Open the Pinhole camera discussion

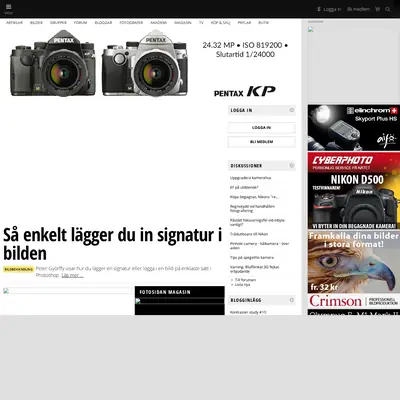(259, 246)
